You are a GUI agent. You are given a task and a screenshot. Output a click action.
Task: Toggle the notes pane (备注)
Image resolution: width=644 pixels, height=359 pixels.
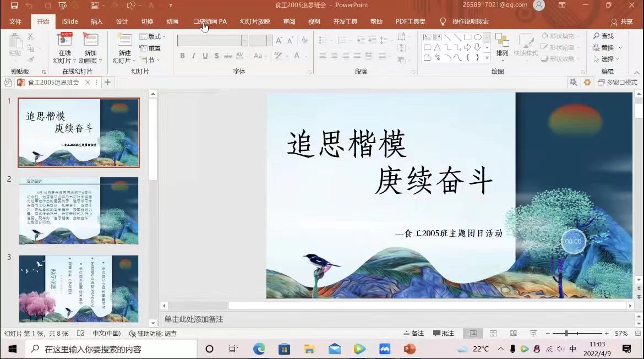point(414,334)
